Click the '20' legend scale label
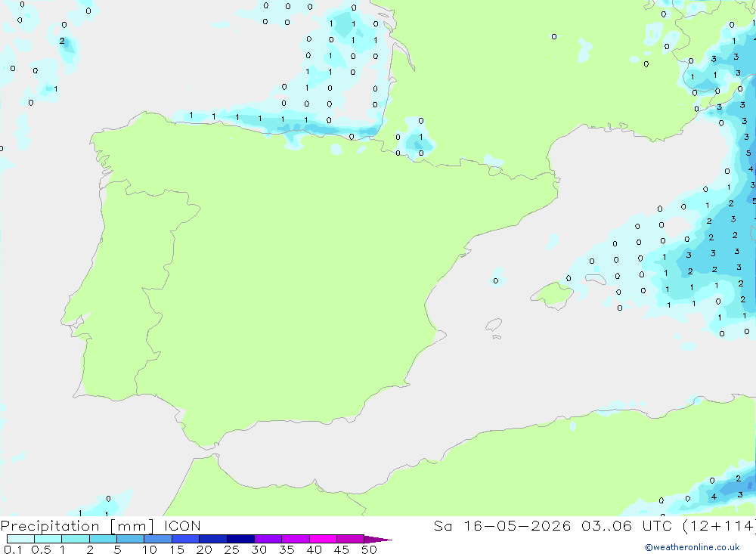This screenshot has height=554, width=756. click(204, 549)
